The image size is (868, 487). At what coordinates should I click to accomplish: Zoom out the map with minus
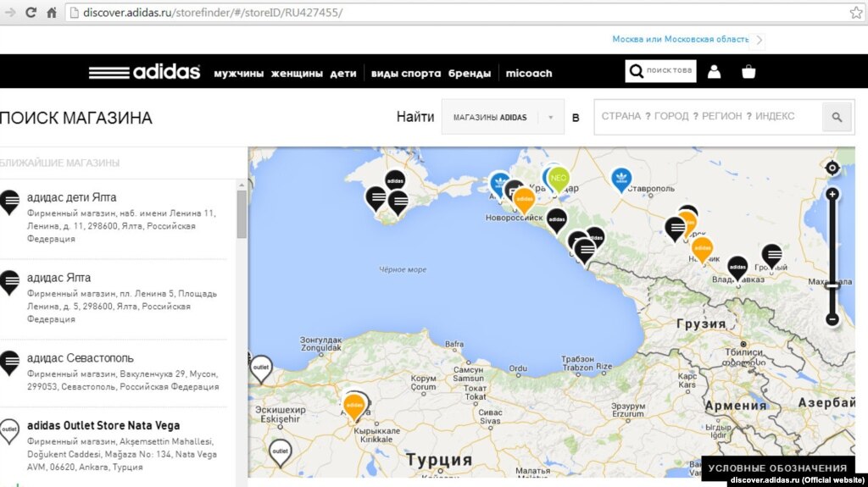(832, 319)
